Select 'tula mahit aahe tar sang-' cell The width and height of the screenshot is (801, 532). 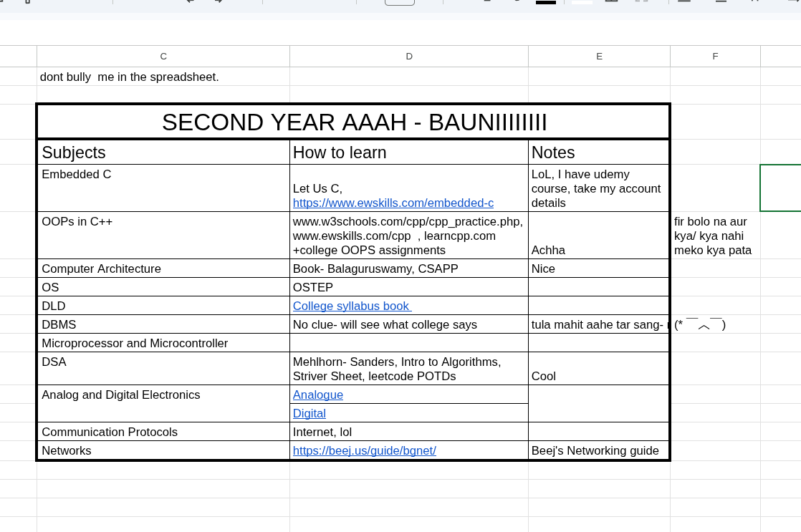click(599, 324)
